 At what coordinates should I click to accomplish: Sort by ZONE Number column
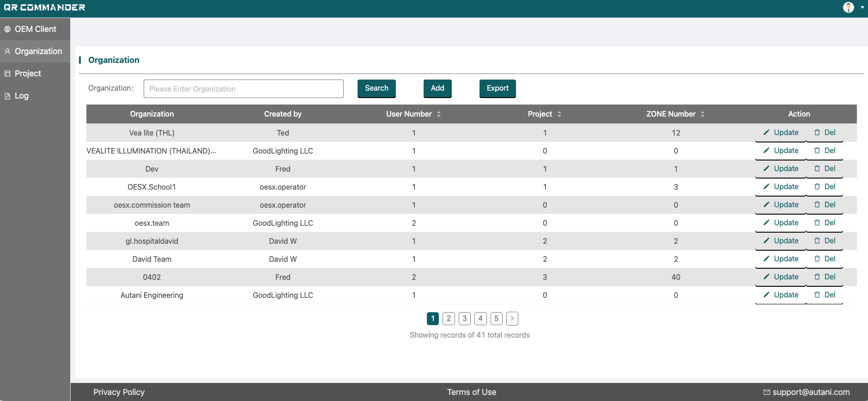(x=703, y=114)
